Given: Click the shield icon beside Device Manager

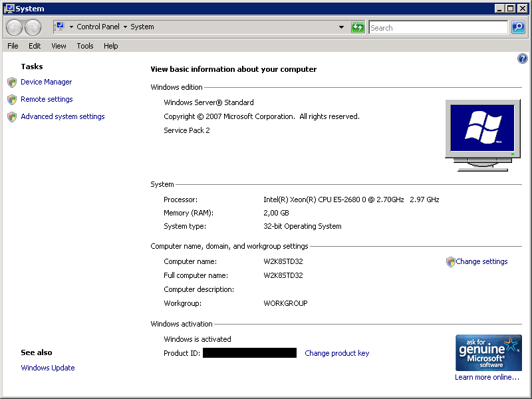Looking at the screenshot, I should [x=12, y=82].
